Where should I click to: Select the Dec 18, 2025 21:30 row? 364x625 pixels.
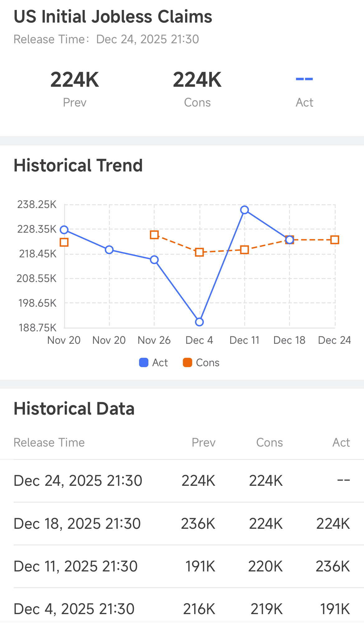point(182,524)
